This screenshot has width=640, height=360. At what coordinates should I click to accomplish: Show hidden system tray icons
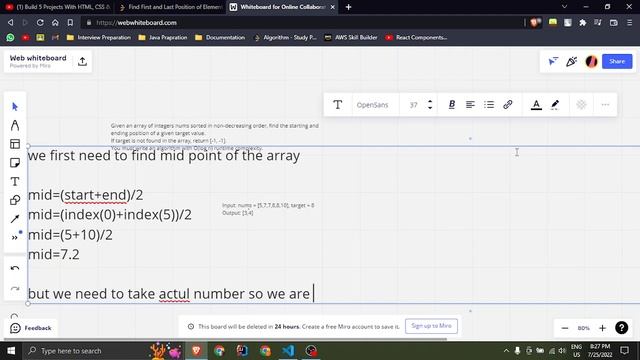[x=506, y=351]
